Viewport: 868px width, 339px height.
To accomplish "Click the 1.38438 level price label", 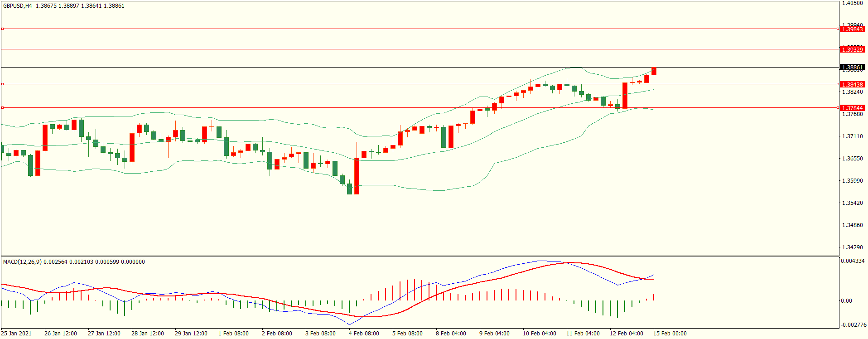I will 852,84.
